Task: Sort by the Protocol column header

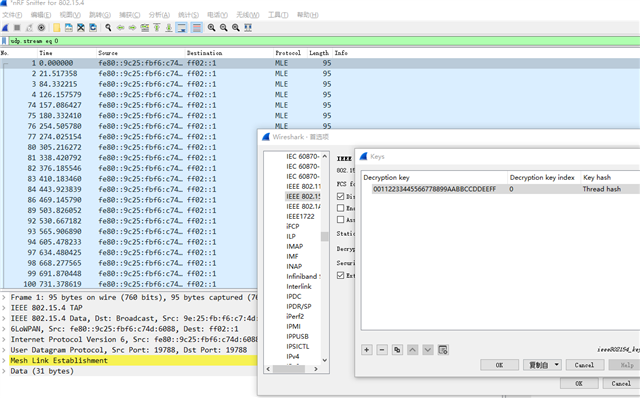Action: 290,53
